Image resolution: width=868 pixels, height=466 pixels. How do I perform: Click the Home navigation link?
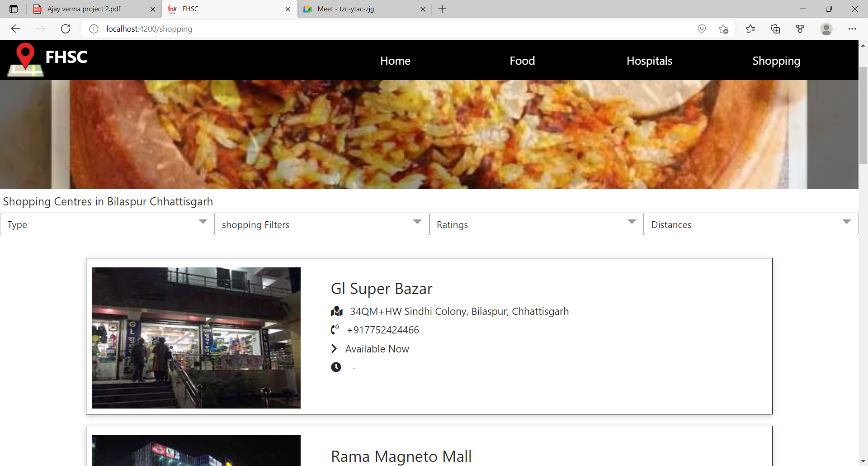pyautogui.click(x=395, y=60)
